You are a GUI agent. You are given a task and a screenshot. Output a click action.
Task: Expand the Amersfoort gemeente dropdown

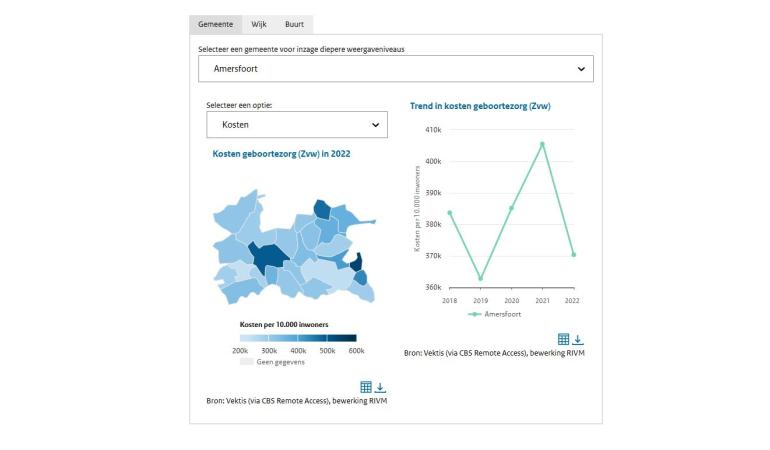[396, 69]
